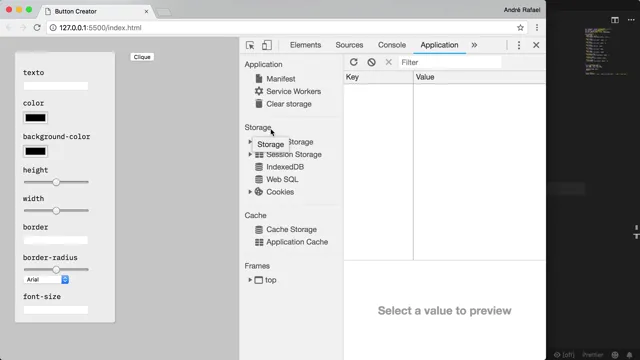
Task: Expand the top frame node
Action: (x=250, y=280)
